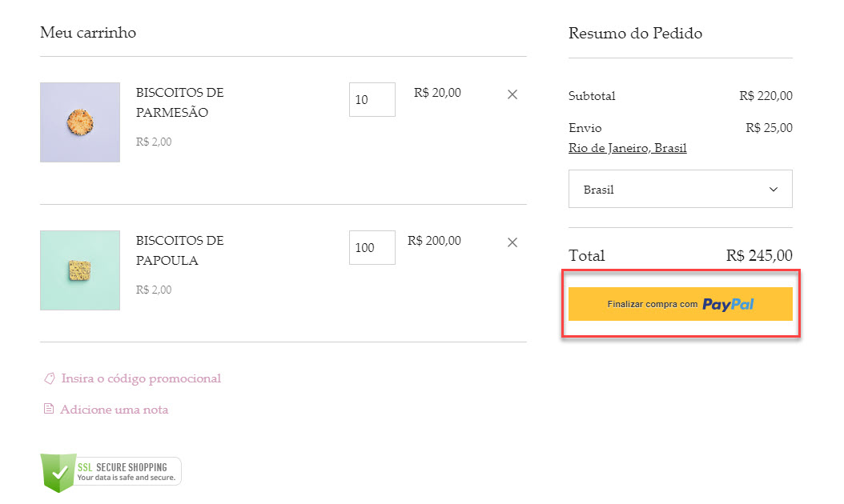
Task: Click quantity field for Biscoitos de Papoula
Action: click(x=372, y=248)
